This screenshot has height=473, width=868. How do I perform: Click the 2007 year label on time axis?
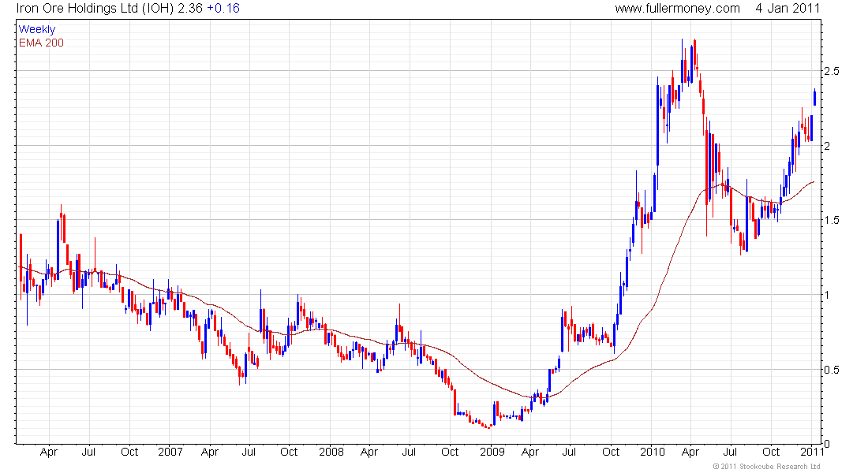pyautogui.click(x=170, y=452)
